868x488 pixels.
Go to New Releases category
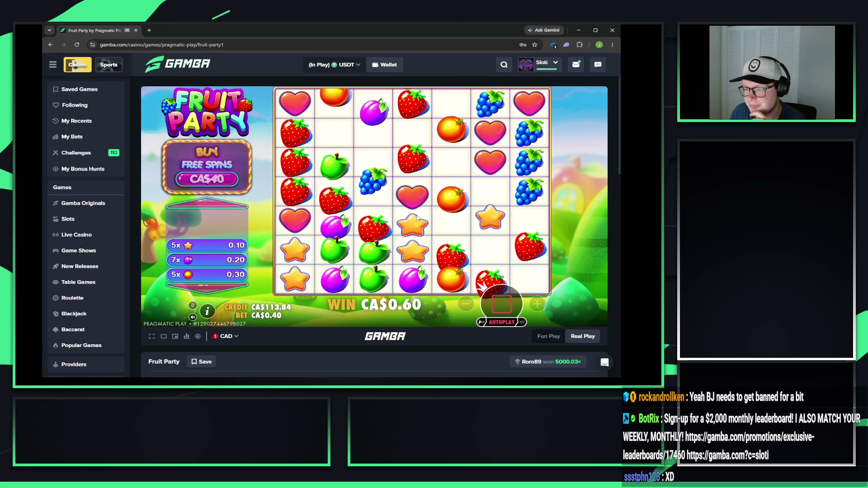click(x=86, y=267)
